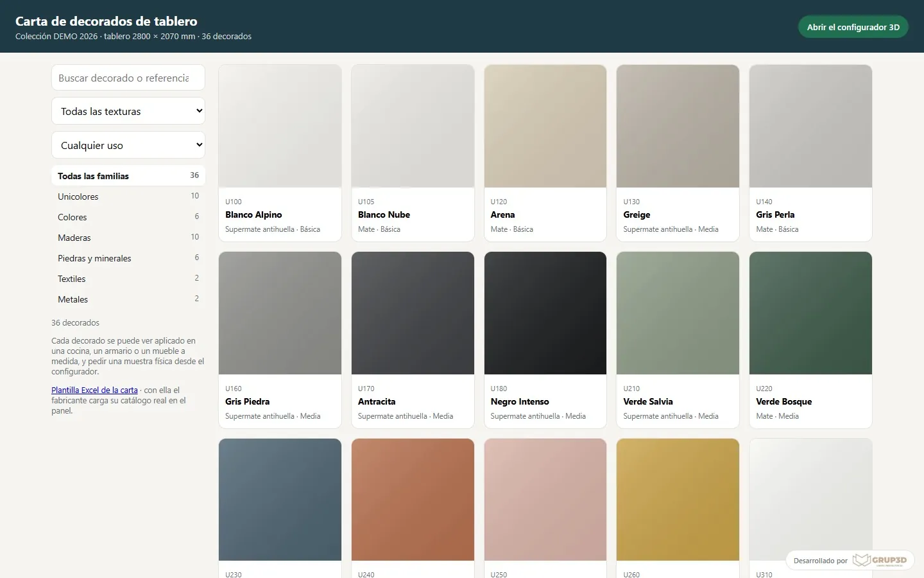The height and width of the screenshot is (578, 924).
Task: Choose the mustard U260 decor swatch
Action: [x=678, y=500]
